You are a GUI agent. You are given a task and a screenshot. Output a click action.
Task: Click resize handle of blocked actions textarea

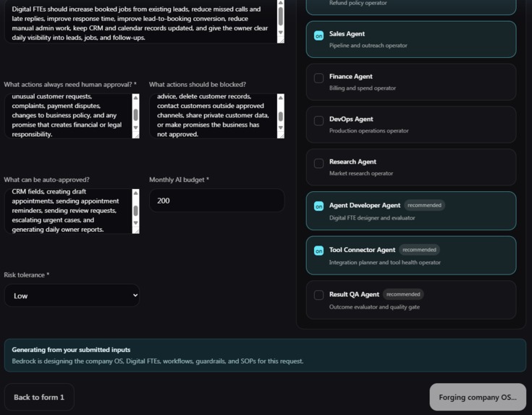pos(281,135)
